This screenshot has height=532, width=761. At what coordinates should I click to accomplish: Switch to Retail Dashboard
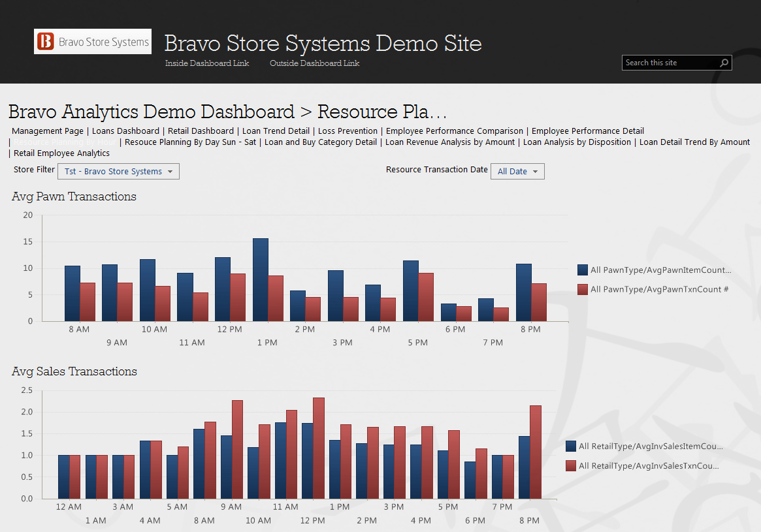pyautogui.click(x=201, y=131)
